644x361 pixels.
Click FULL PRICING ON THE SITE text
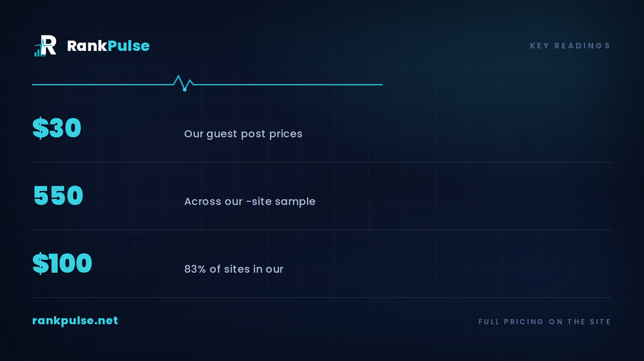[x=545, y=322]
